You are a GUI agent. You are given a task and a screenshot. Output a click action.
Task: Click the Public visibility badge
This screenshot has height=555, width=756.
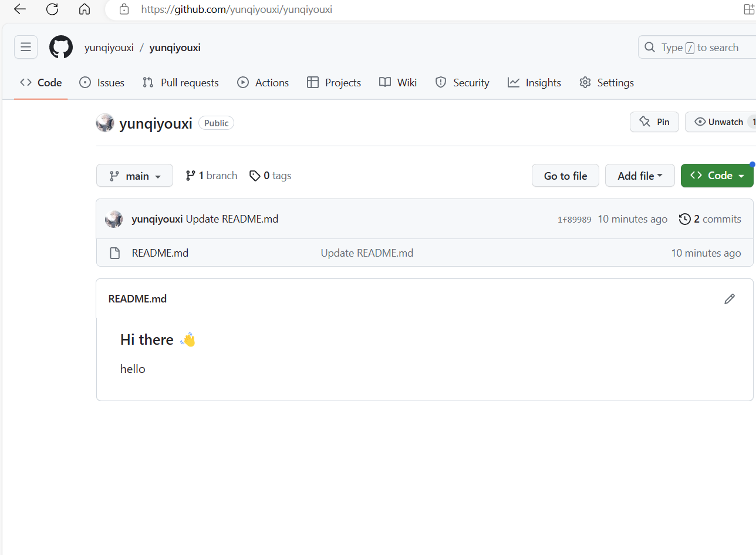click(x=216, y=123)
